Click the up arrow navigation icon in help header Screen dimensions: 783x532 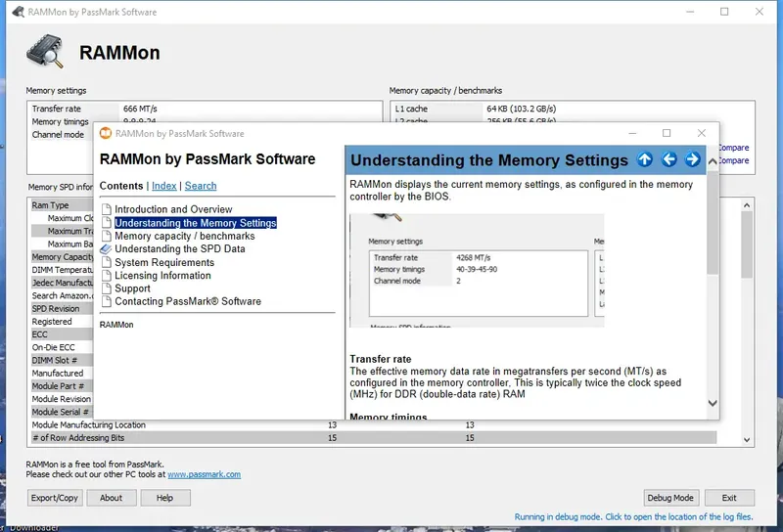click(x=645, y=159)
